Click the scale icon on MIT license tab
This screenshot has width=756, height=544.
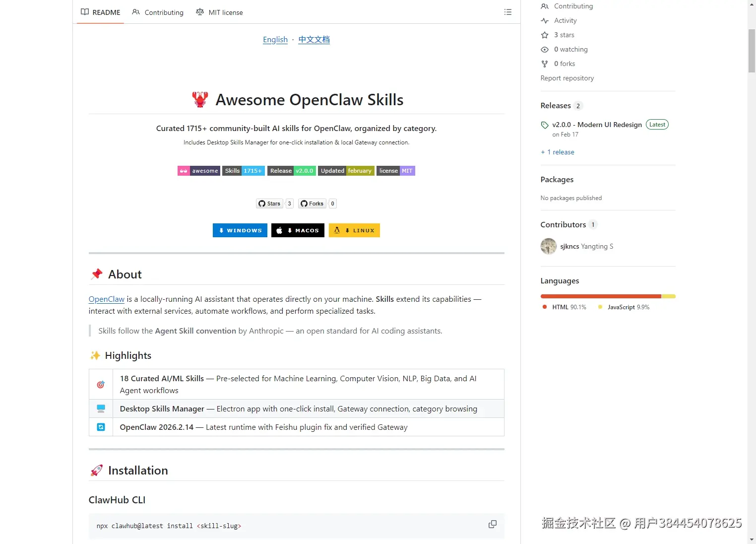(200, 12)
